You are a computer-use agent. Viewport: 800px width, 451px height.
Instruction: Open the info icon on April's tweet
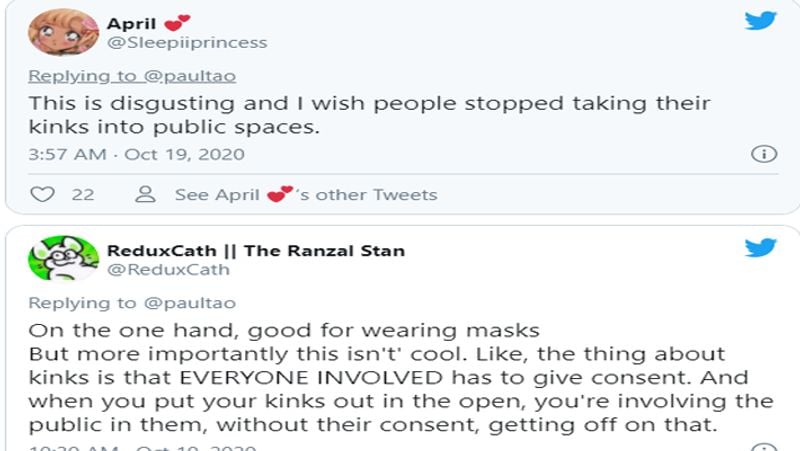764,154
